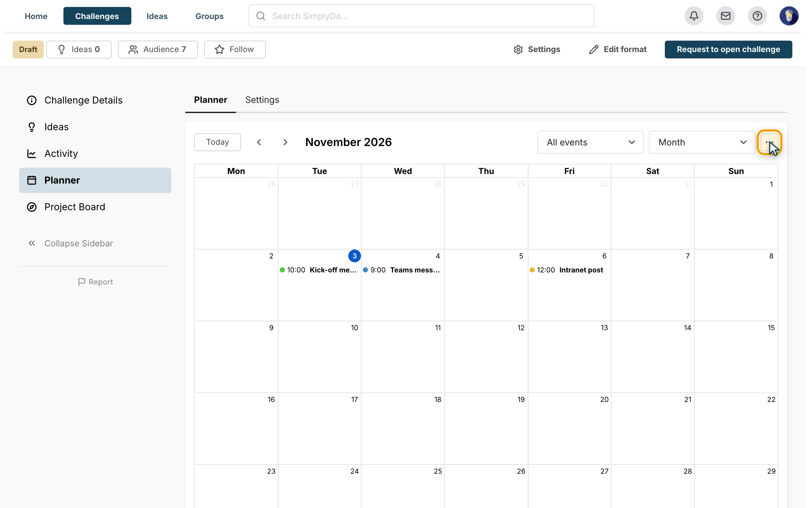Open the help question mark icon
The width and height of the screenshot is (812, 508).
pyautogui.click(x=757, y=16)
